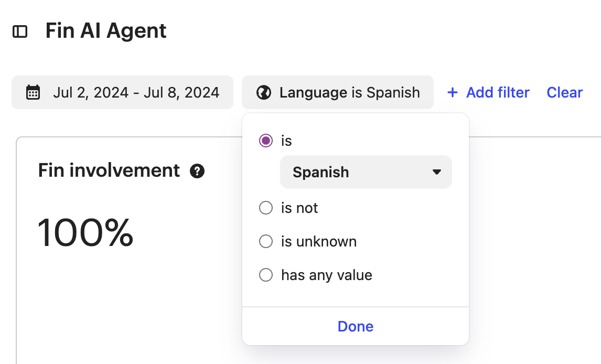Toggle the sidebar panel icon
Screen dimensions: 601x364
tap(20, 31)
